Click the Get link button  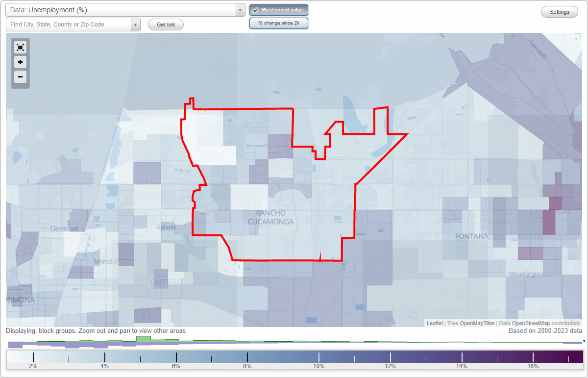(166, 25)
